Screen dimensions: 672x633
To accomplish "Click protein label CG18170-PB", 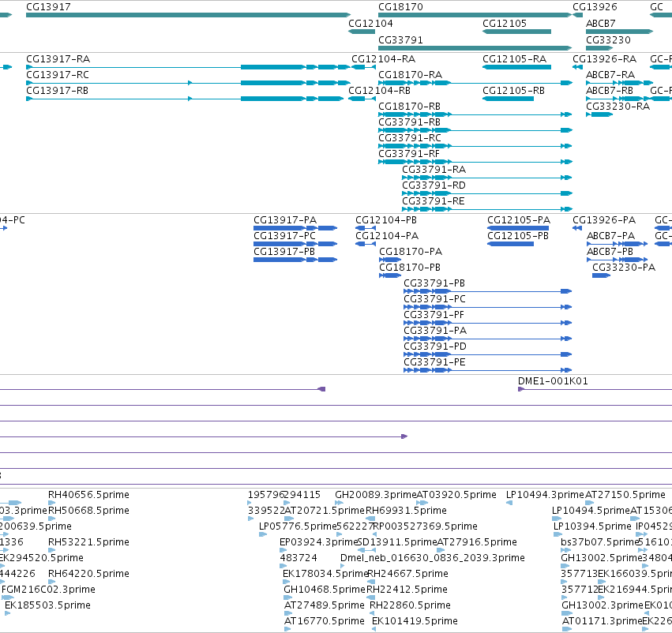I will coord(410,268).
